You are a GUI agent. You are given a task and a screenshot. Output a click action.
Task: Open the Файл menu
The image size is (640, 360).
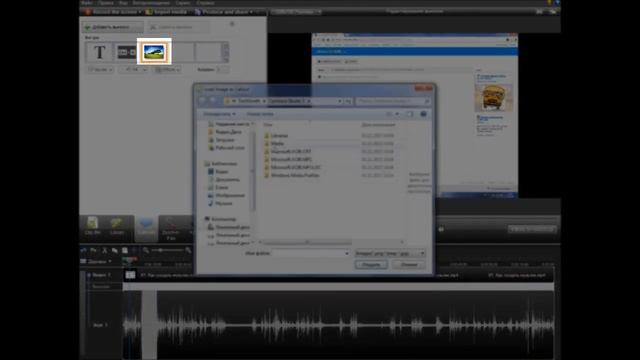pos(87,3)
